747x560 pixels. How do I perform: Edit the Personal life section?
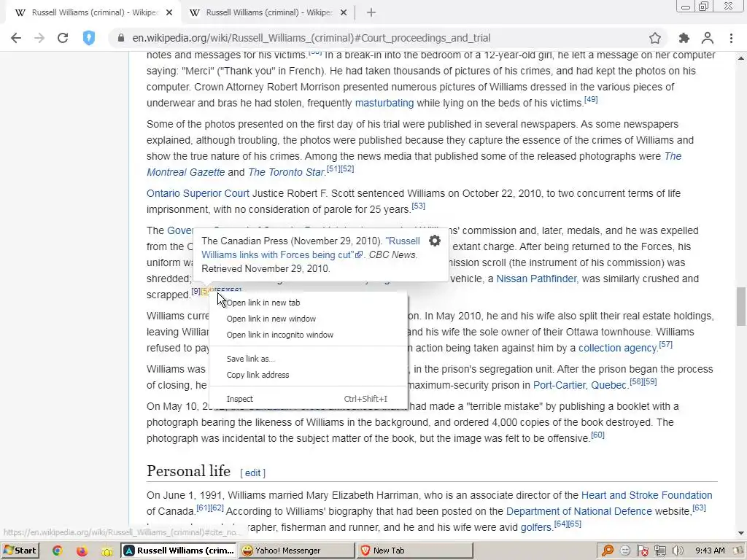point(252,472)
